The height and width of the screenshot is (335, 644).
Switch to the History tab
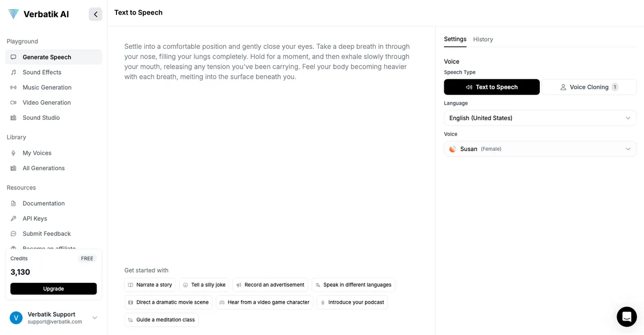coord(483,39)
